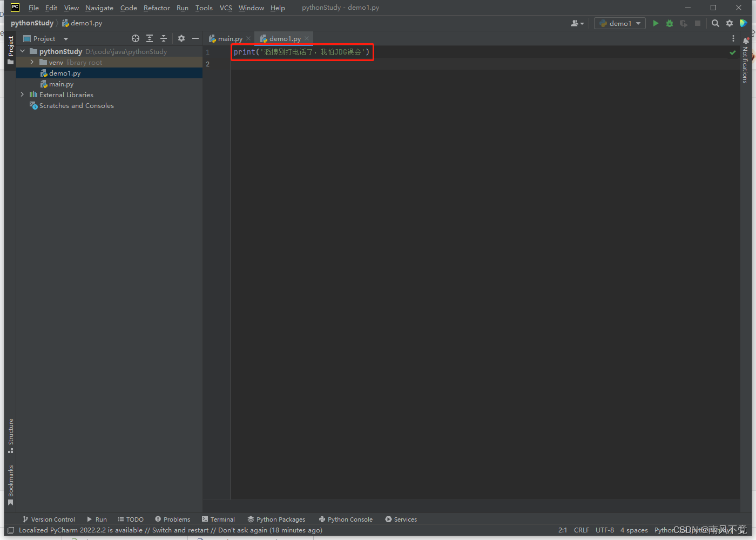Open Run tool window at bottom
This screenshot has width=756, height=540.
[x=97, y=519]
